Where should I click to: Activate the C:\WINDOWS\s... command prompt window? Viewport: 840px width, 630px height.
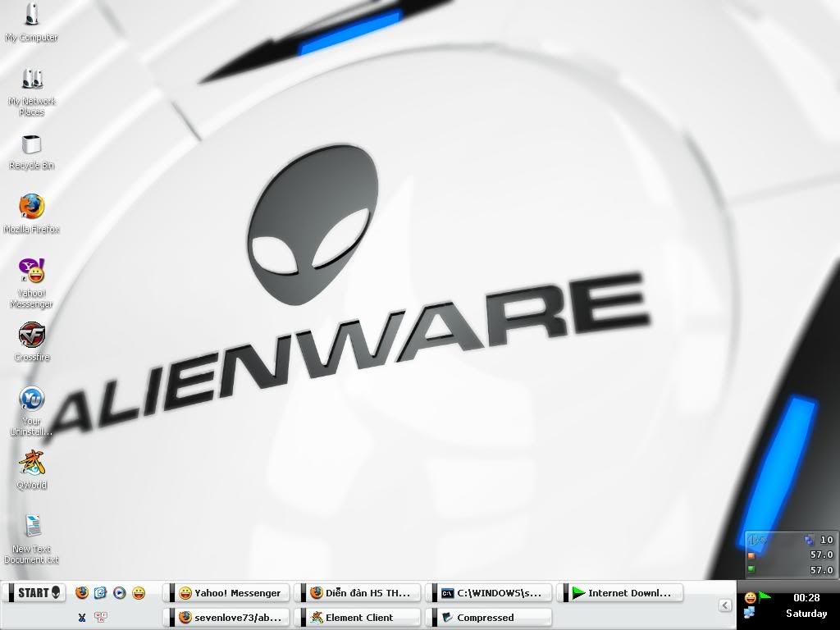(491, 593)
